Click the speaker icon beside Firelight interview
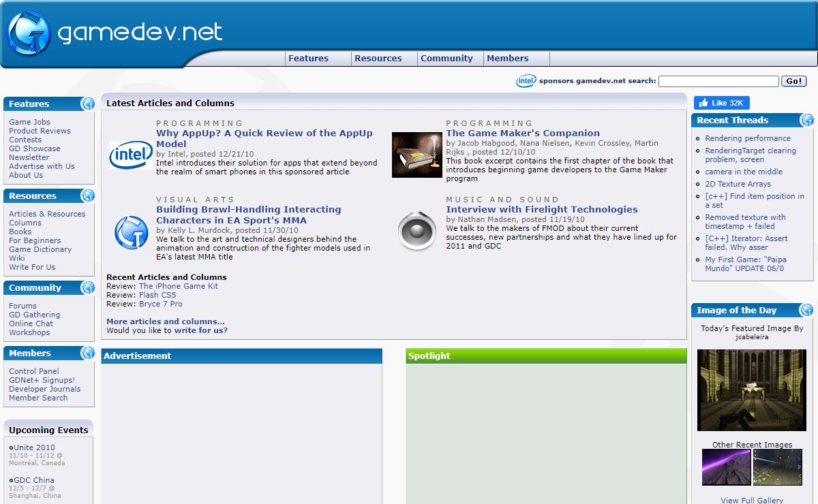 pyautogui.click(x=416, y=230)
